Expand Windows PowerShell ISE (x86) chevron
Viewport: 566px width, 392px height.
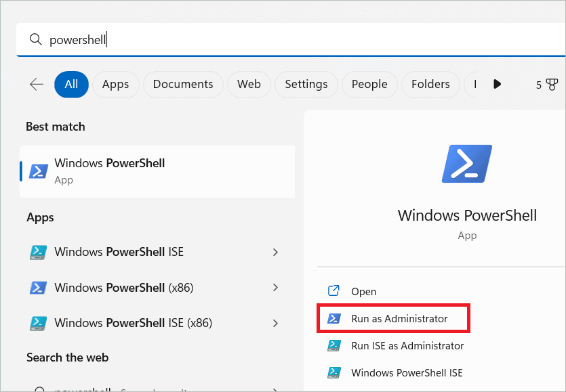point(275,324)
